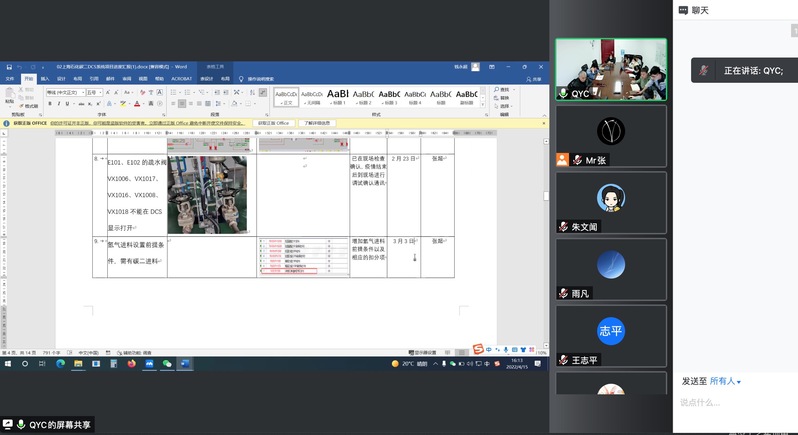Viewport: 798px width, 435px height.
Task: Open the font name dropdown
Action: [82, 92]
